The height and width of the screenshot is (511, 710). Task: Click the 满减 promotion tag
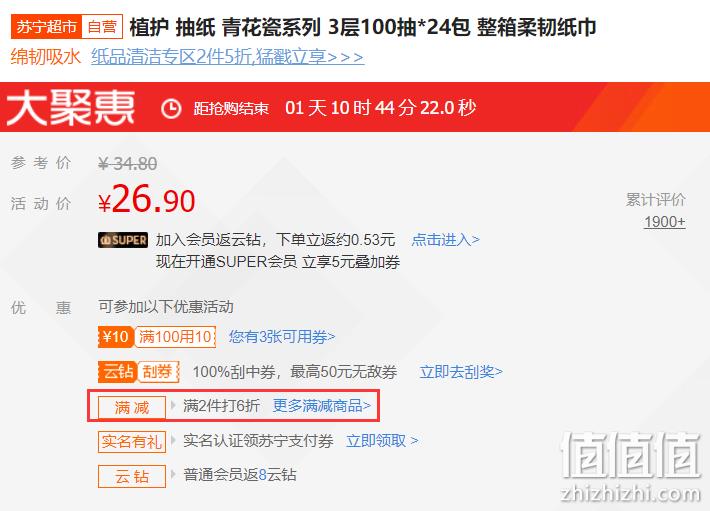[x=132, y=408]
